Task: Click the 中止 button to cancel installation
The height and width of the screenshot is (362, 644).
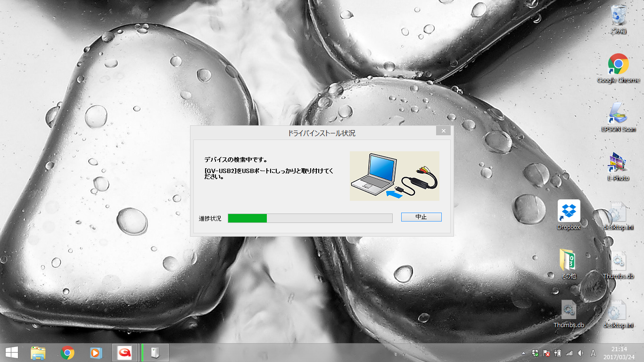Action: 421,217
